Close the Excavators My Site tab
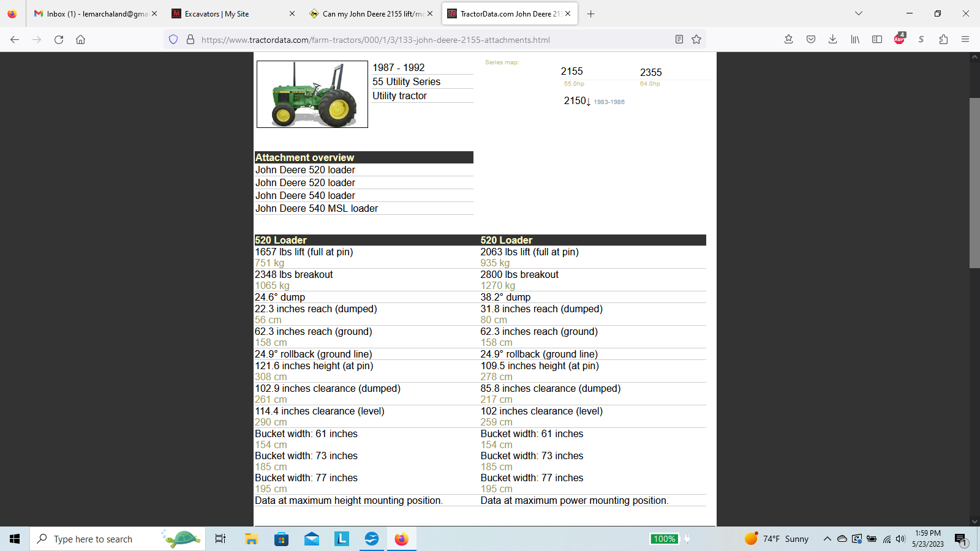980x551 pixels. pyautogui.click(x=292, y=13)
